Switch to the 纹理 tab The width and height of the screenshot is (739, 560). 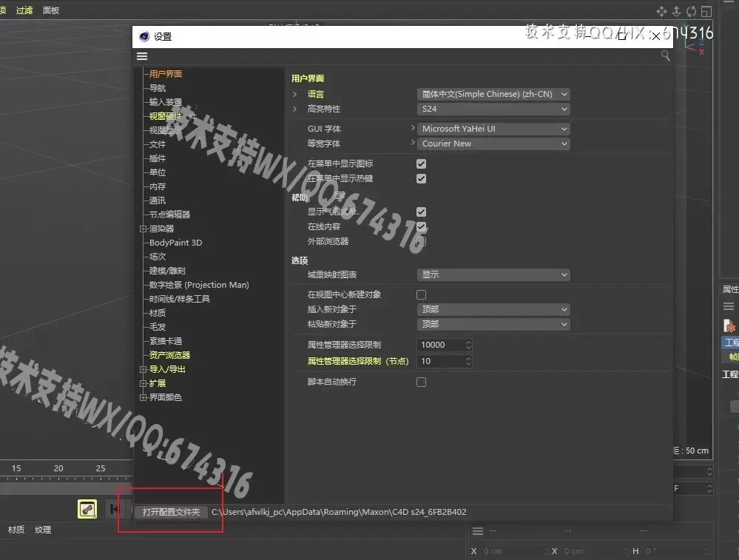click(42, 529)
